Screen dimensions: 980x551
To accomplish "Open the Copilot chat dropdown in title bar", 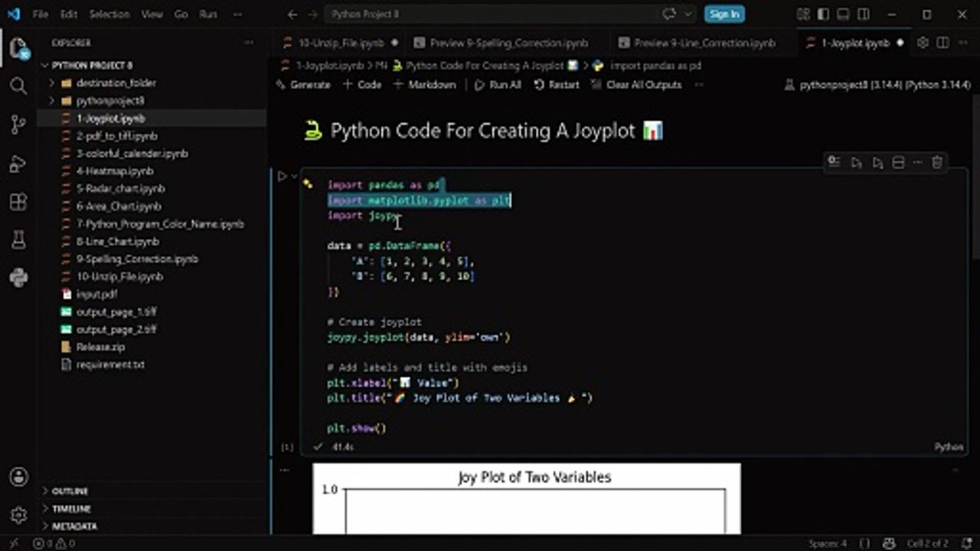I will (x=688, y=14).
